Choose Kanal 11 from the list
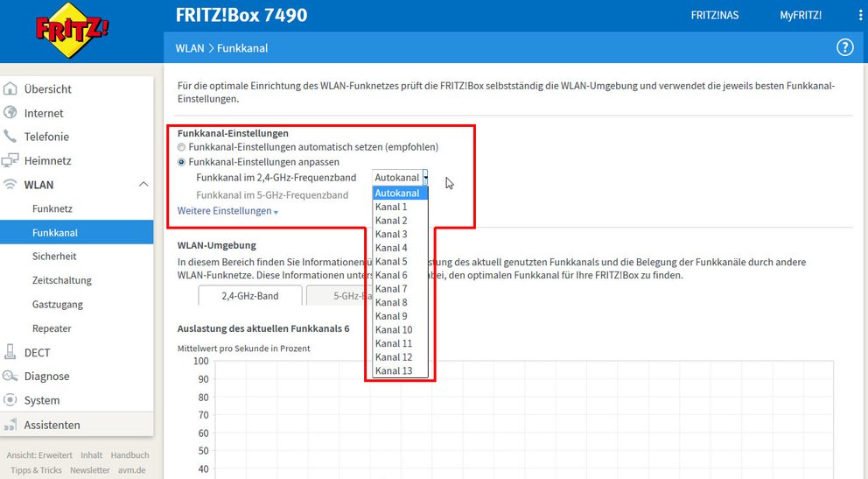868x479 pixels. [400, 343]
